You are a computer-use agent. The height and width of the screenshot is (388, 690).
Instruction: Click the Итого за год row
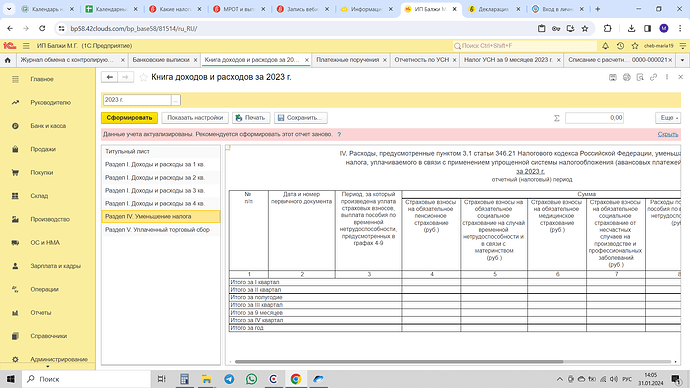(x=455, y=328)
